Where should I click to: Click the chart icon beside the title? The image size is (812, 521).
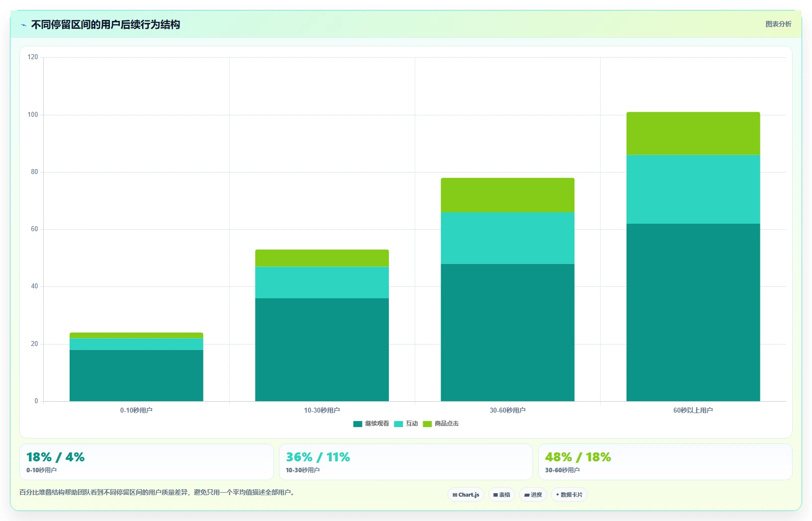[x=23, y=25]
